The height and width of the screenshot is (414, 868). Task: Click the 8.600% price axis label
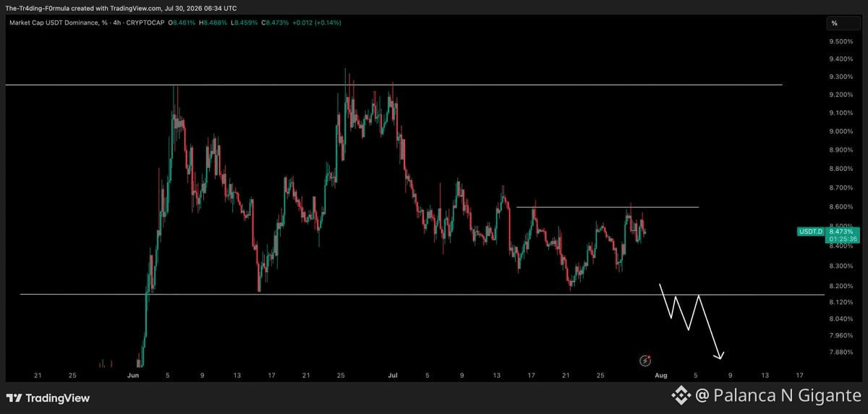point(841,207)
